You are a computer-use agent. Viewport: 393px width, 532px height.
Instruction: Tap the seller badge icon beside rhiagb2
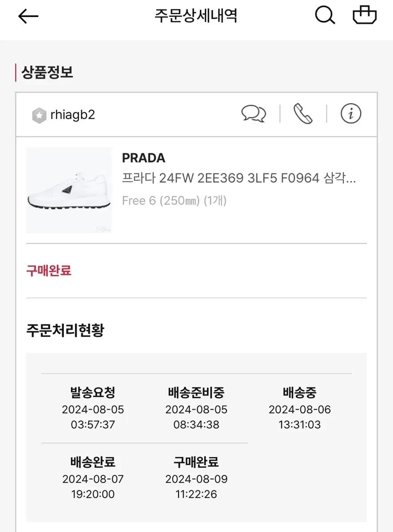pos(39,115)
